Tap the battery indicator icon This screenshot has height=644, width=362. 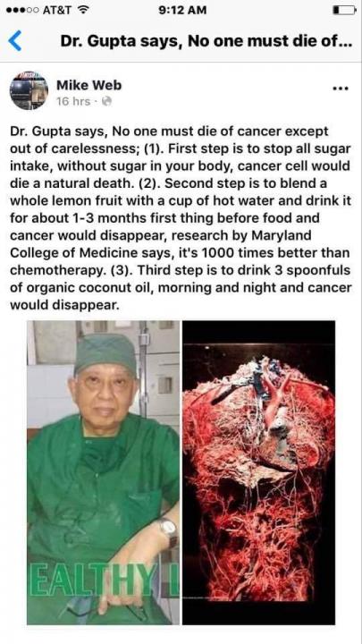click(344, 10)
